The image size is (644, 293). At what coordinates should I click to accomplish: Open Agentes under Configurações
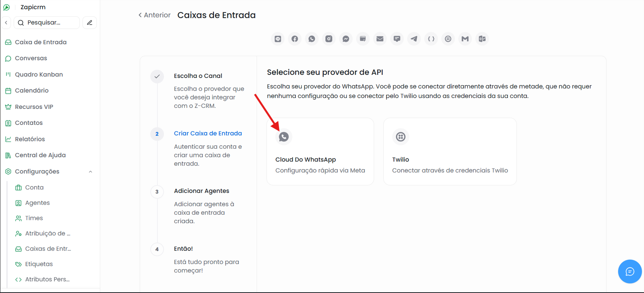[x=37, y=203]
